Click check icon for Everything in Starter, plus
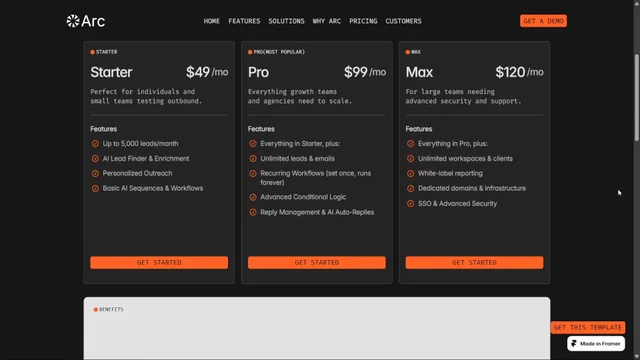The height and width of the screenshot is (360, 640). (253, 144)
